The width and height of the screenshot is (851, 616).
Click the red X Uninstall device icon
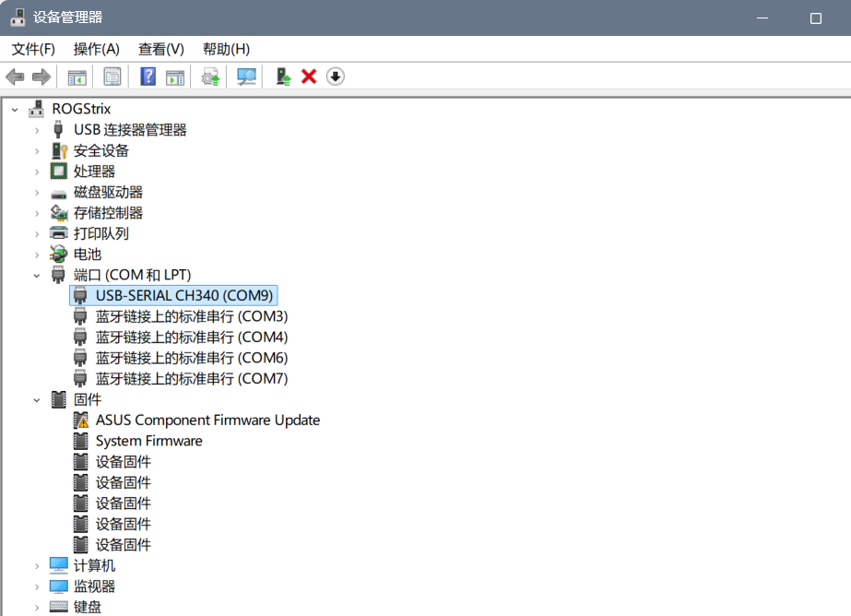[309, 77]
